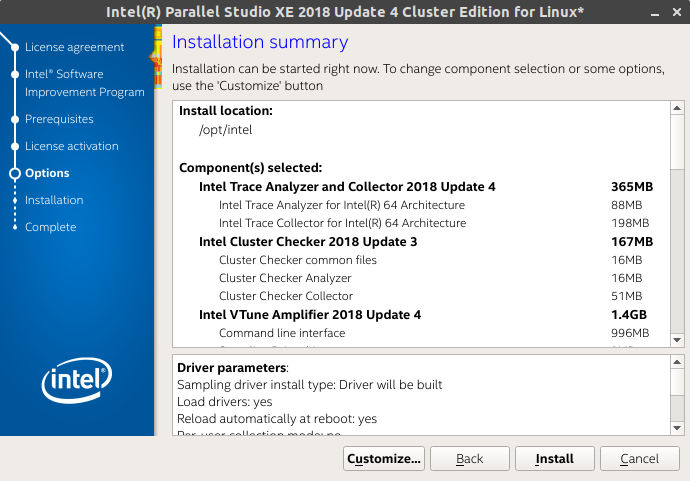Click the /opt/intel install path
690x481 pixels.
226,130
